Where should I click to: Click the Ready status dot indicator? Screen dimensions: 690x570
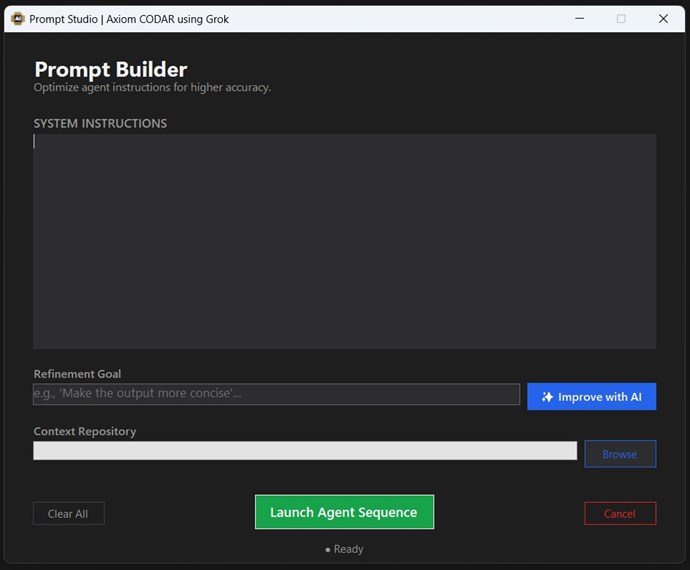coord(328,550)
